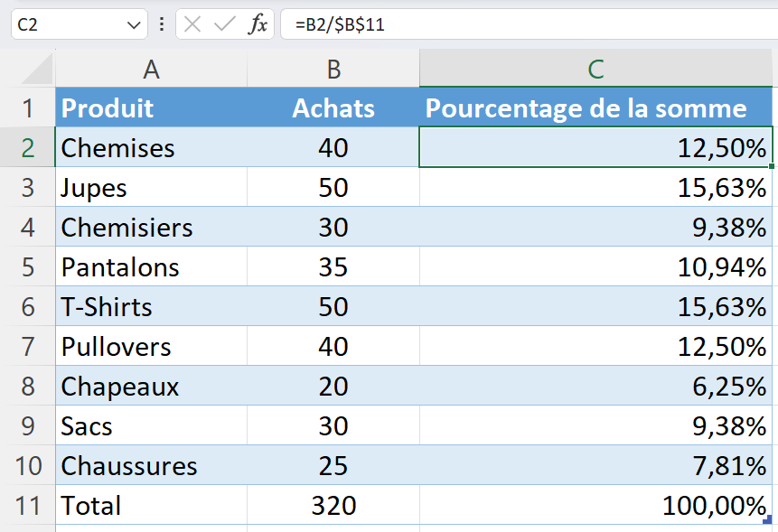Click the Name Box showing C2
The image size is (778, 532).
pos(79,23)
